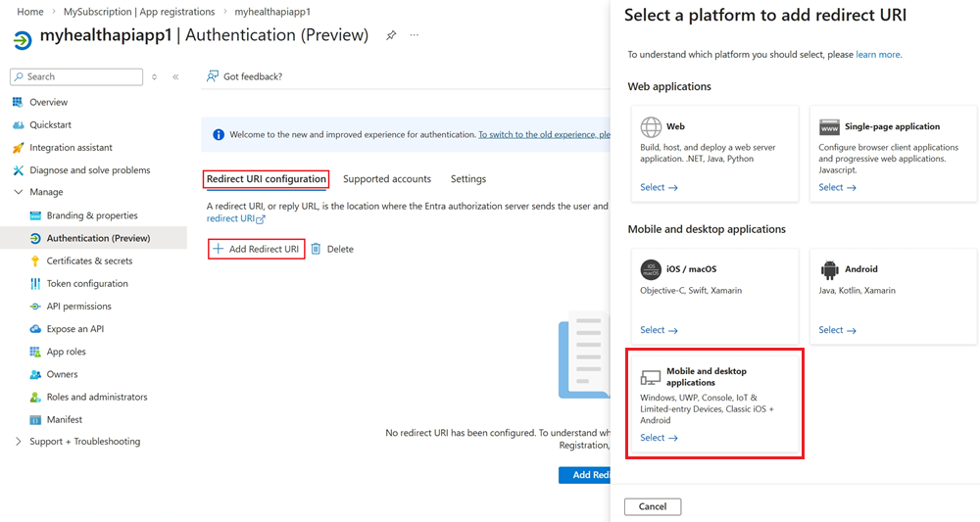The width and height of the screenshot is (980, 522).
Task: Click the Cancel button
Action: 653,506
